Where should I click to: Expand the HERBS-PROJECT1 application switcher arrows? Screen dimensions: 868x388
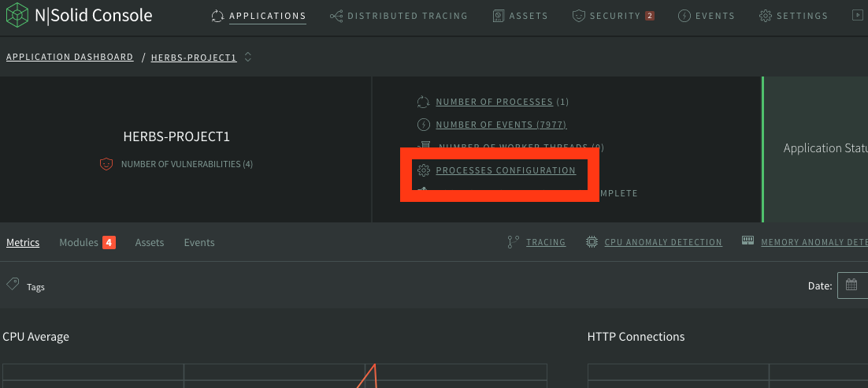pyautogui.click(x=248, y=57)
